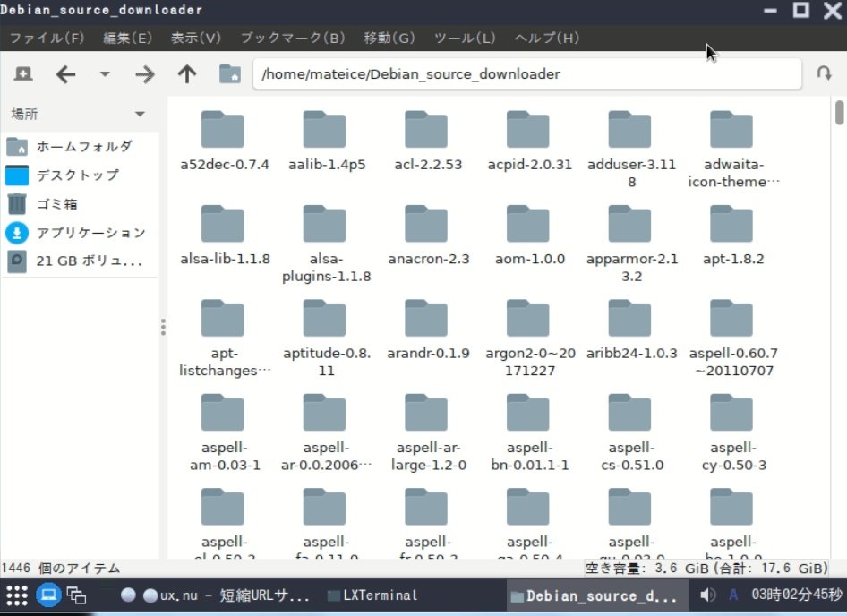Click the 空き容量 free space status text
The width and height of the screenshot is (847, 616).
[706, 568]
